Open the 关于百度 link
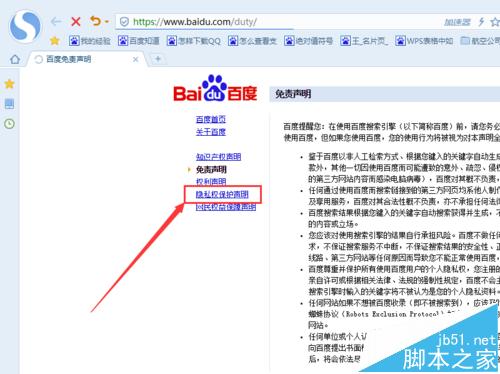Viewport: 500px width, 374px height. (211, 132)
